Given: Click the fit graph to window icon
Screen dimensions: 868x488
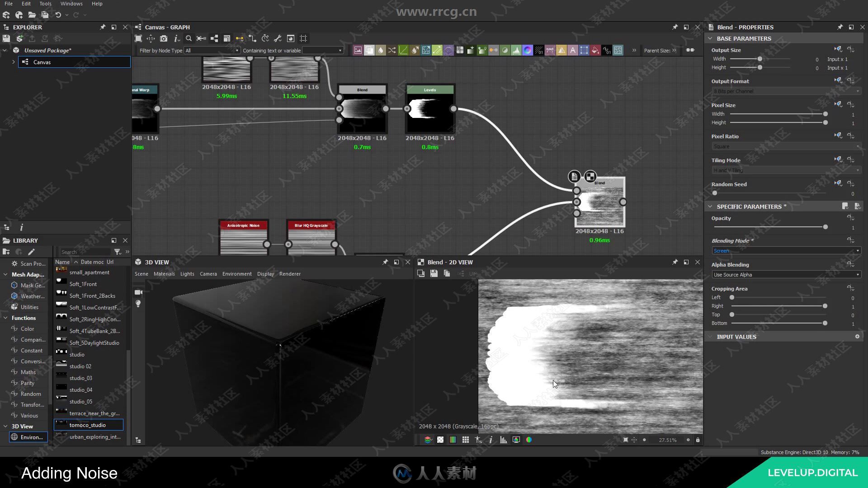Looking at the screenshot, I should point(138,38).
